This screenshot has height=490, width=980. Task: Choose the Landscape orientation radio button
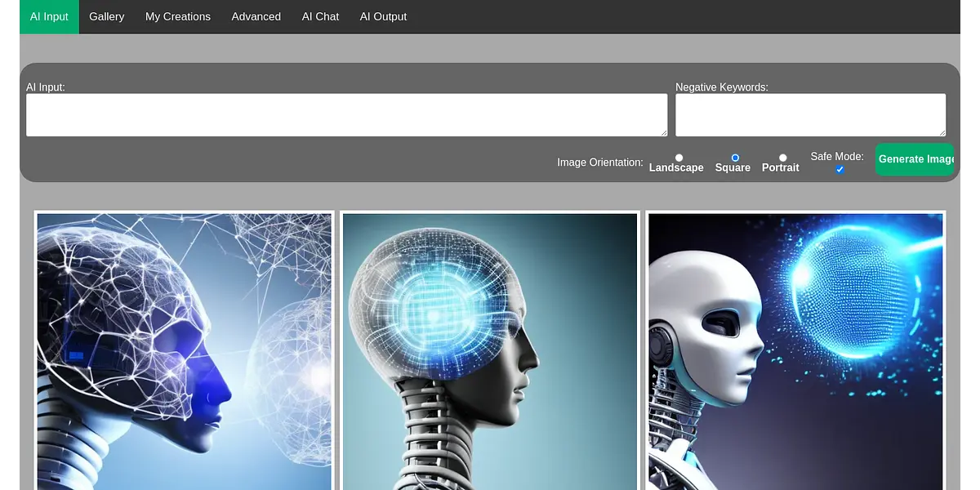pyautogui.click(x=679, y=158)
